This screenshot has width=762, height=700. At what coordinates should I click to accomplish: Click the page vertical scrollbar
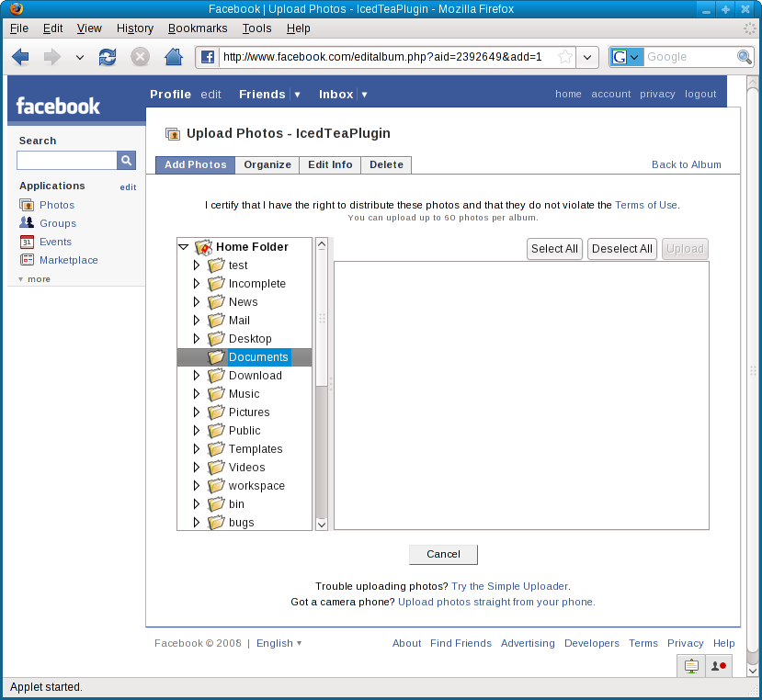(x=752, y=369)
